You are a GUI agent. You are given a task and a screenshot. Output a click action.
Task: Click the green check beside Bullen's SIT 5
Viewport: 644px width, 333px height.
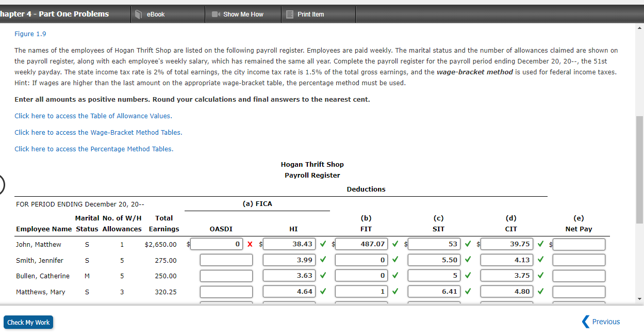point(468,276)
